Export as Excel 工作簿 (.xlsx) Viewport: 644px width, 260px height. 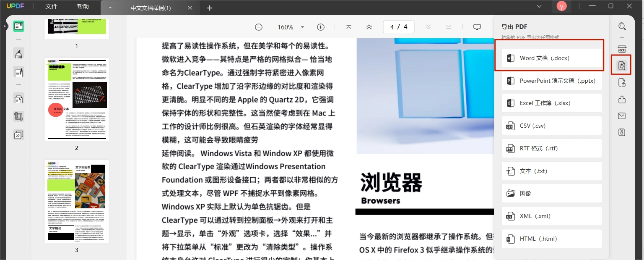551,103
